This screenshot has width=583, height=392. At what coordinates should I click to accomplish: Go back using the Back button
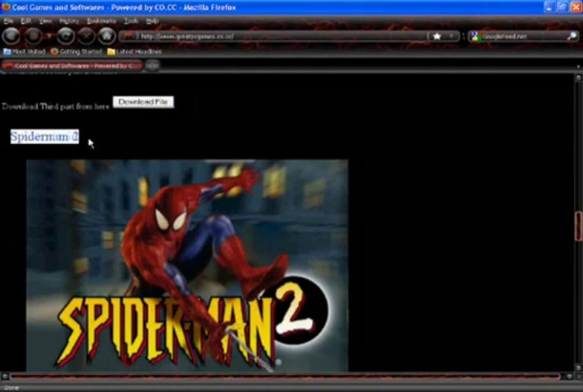(x=11, y=36)
